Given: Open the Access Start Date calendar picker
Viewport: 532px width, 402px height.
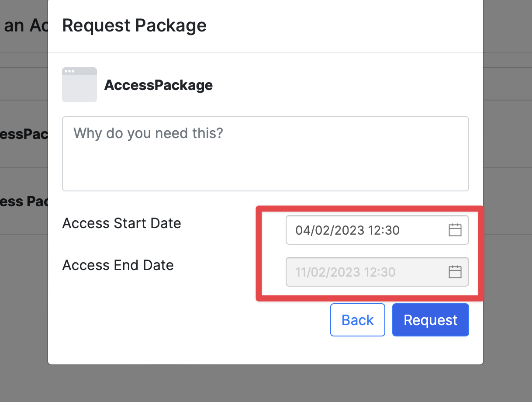Looking at the screenshot, I should (x=455, y=230).
